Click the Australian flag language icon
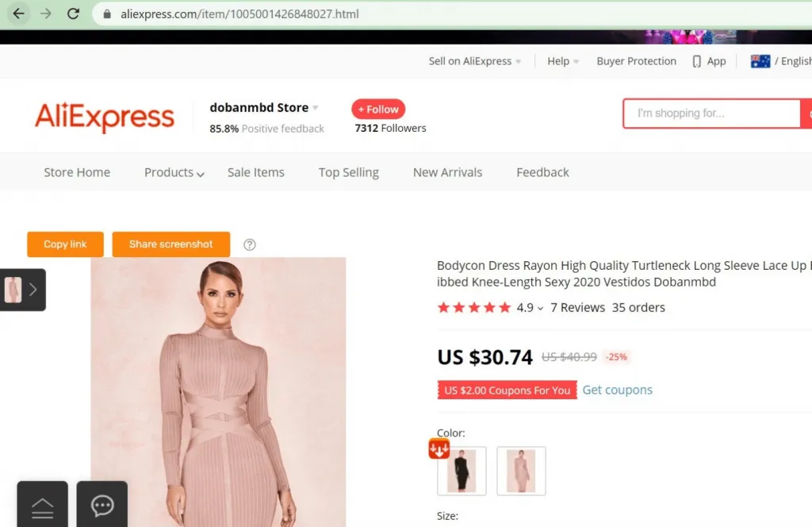This screenshot has width=812, height=527. [x=760, y=61]
